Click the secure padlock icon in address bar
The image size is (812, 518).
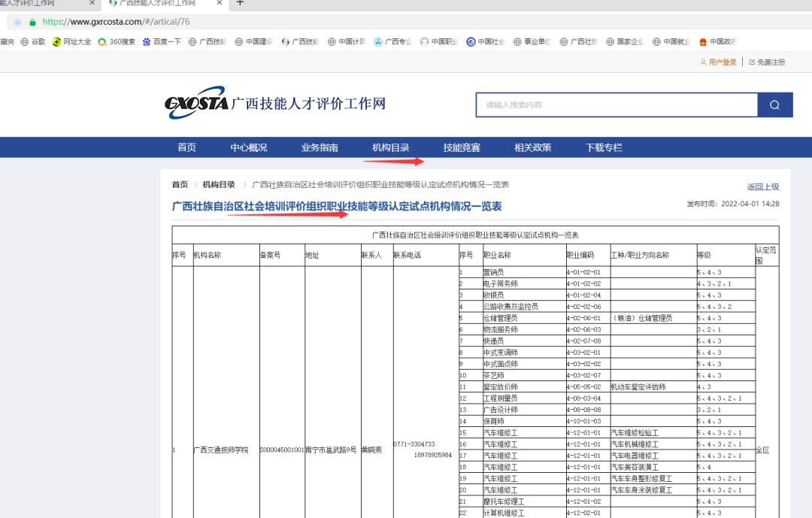(x=32, y=23)
